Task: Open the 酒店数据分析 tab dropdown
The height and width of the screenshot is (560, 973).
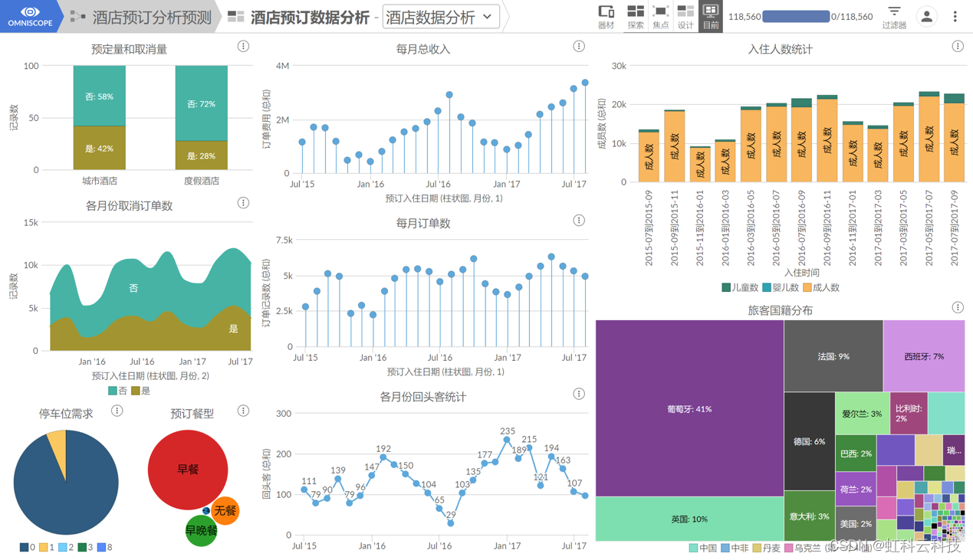Action: [x=441, y=17]
